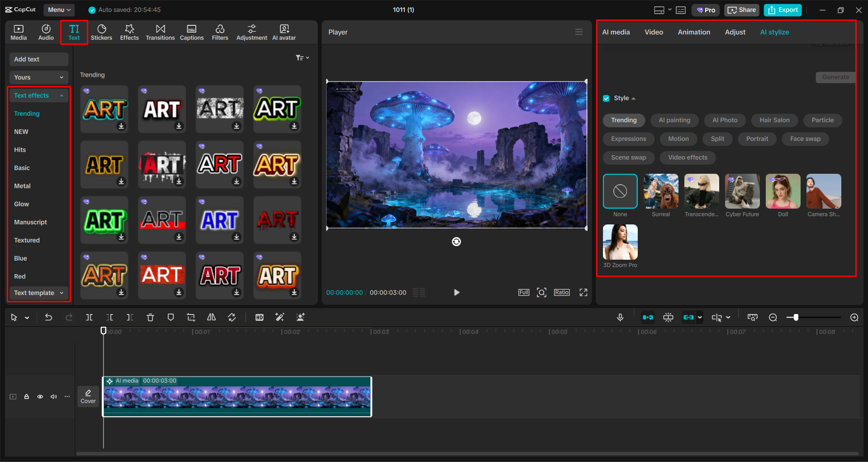Image resolution: width=868 pixels, height=462 pixels.
Task: Collapse the Text effects section
Action: pos(38,95)
